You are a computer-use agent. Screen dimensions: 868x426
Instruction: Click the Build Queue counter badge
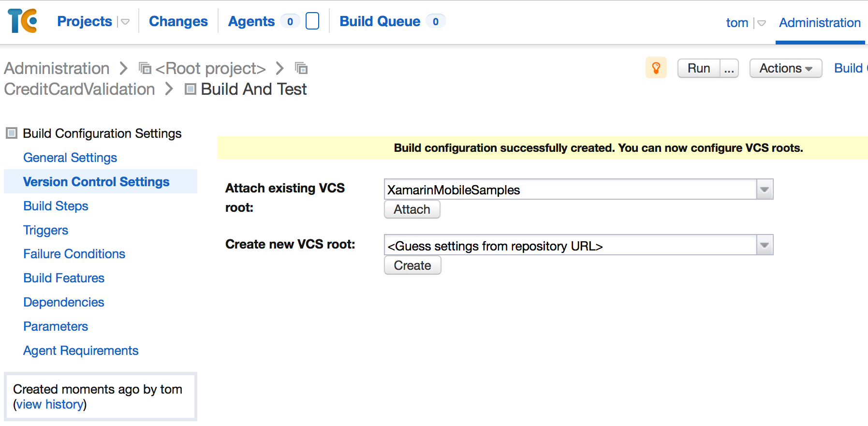[436, 21]
